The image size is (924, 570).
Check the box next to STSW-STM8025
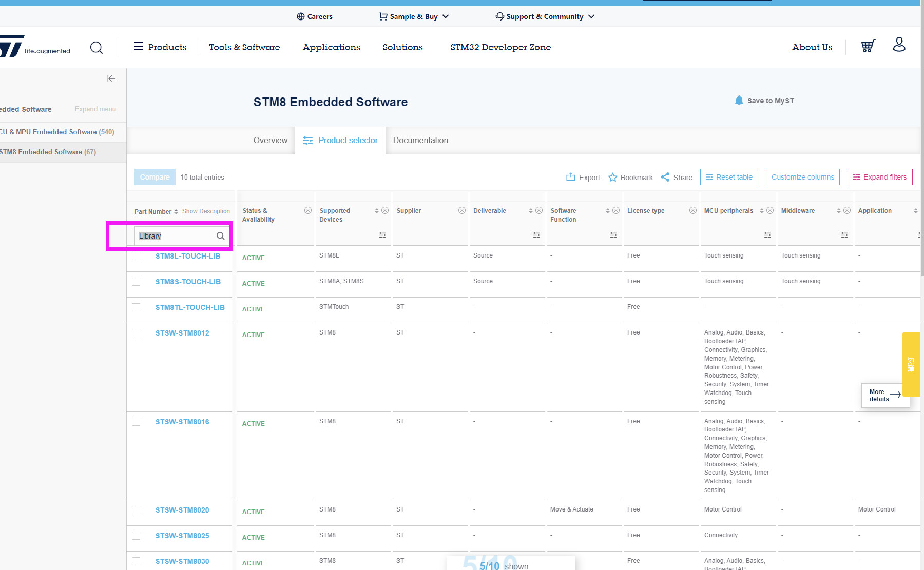pos(136,536)
